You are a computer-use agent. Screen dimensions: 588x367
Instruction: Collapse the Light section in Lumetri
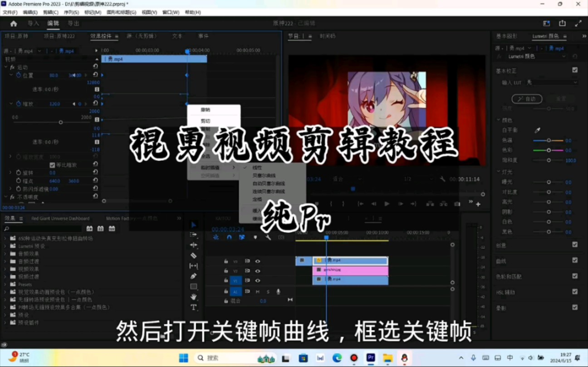click(499, 172)
